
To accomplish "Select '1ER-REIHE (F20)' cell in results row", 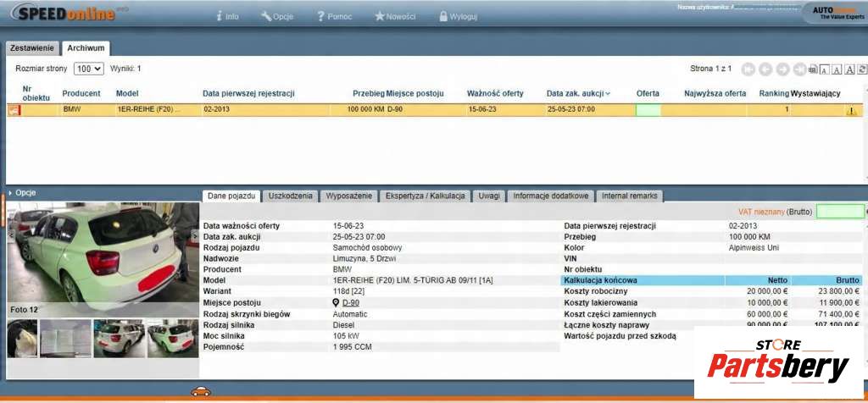I will (x=147, y=109).
